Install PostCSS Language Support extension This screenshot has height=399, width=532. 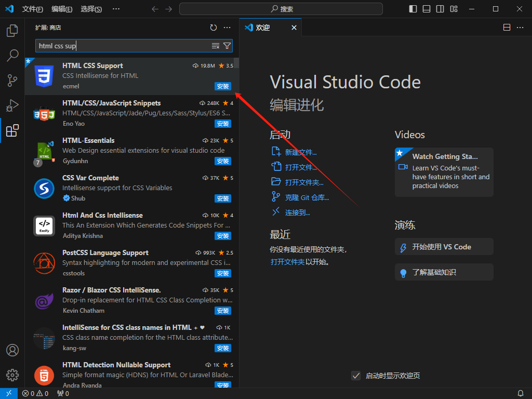(223, 273)
